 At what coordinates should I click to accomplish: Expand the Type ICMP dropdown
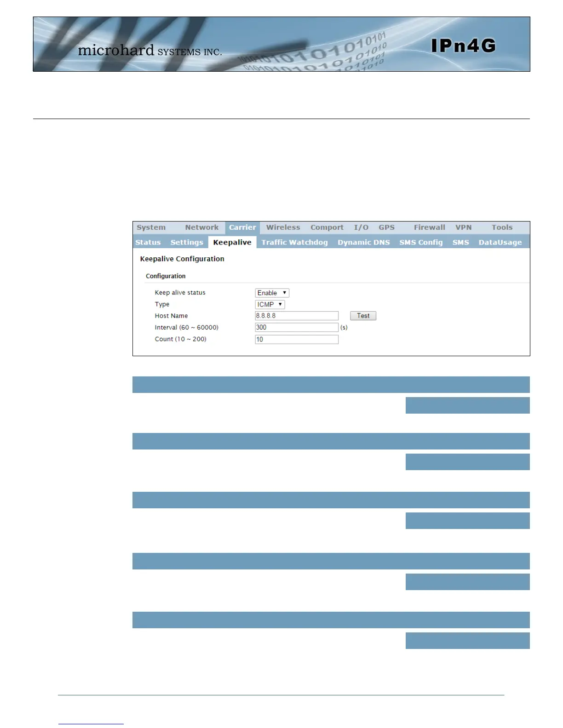[270, 304]
